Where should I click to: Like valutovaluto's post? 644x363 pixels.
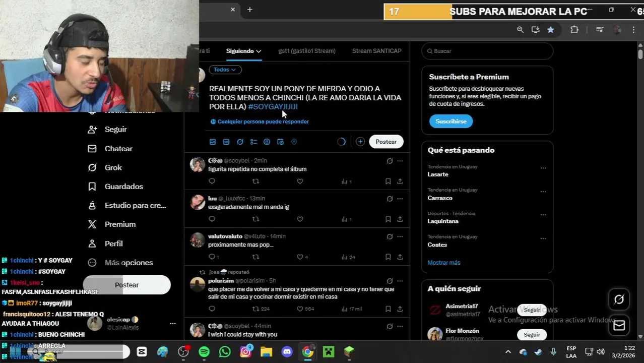300,257
